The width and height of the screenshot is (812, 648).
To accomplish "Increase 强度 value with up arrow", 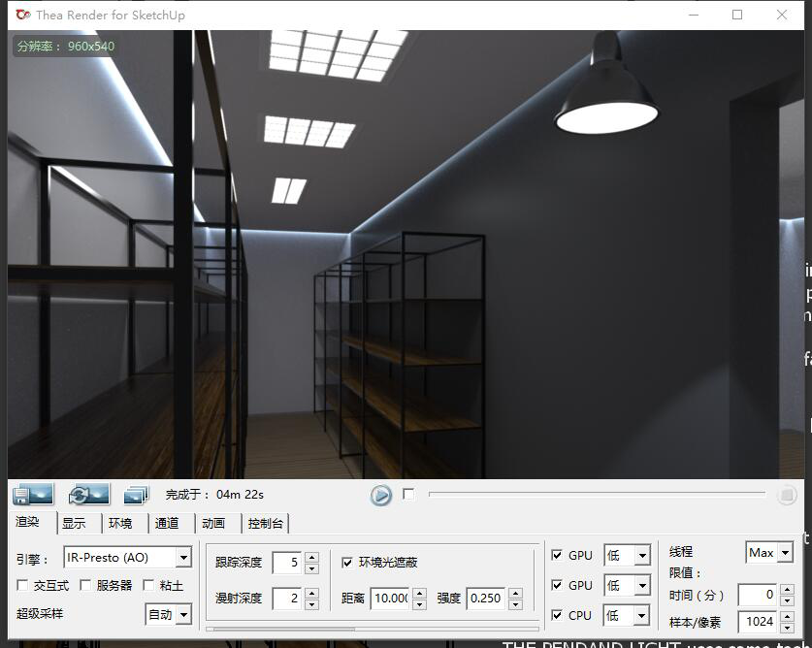I will pos(516,594).
